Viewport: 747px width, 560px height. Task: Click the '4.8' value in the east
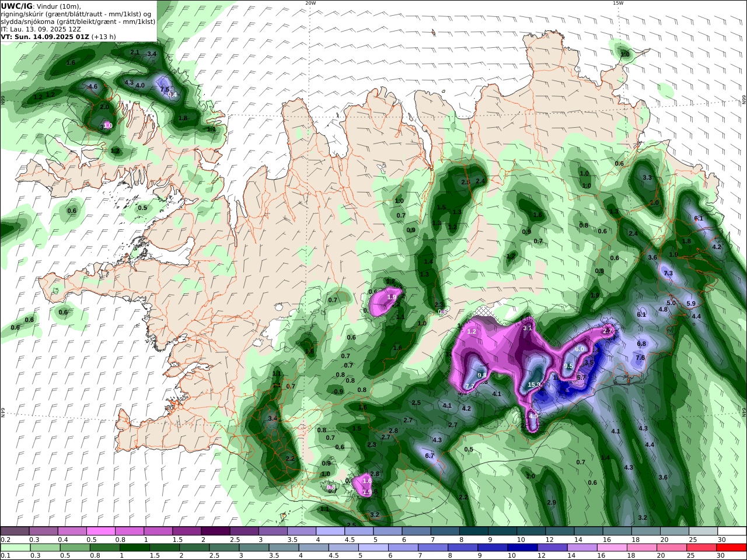(663, 310)
